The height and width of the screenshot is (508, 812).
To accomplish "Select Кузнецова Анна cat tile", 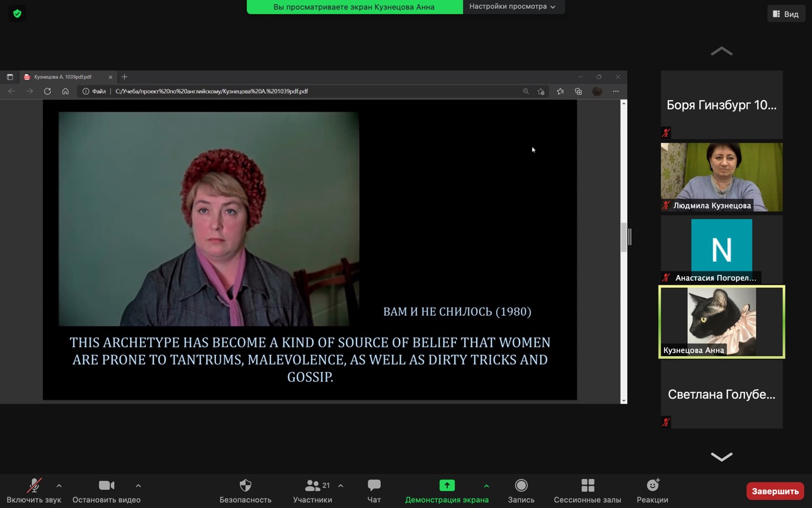I will [x=721, y=322].
